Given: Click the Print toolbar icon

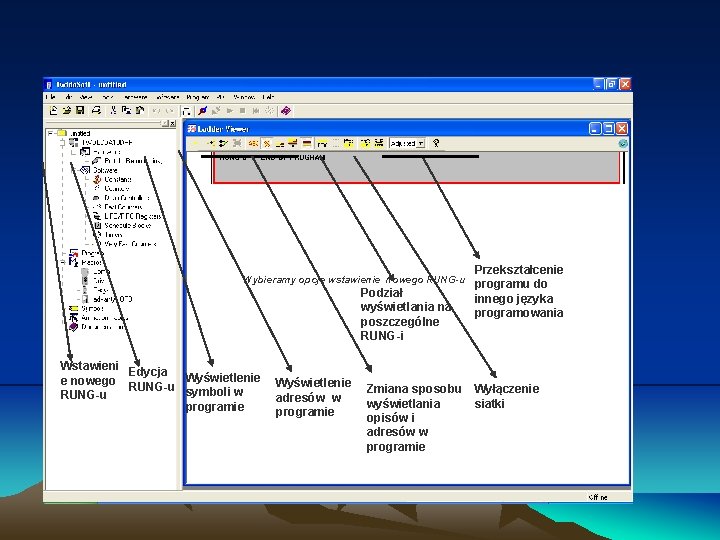Looking at the screenshot, I should pyautogui.click(x=96, y=111).
